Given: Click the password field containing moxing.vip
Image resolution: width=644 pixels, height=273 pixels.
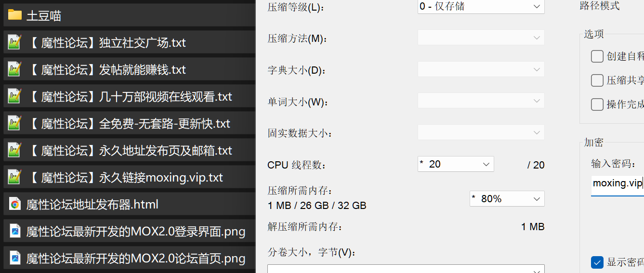Looking at the screenshot, I should click(618, 184).
